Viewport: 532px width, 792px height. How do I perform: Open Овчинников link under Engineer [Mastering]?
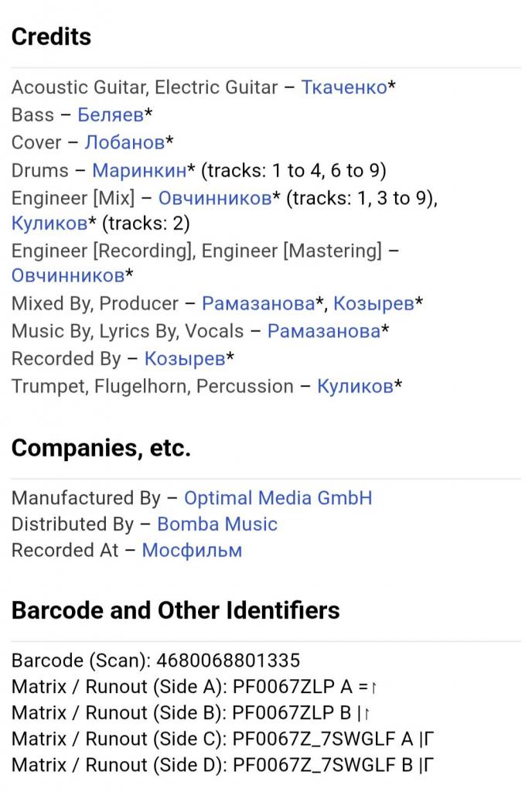(67, 275)
